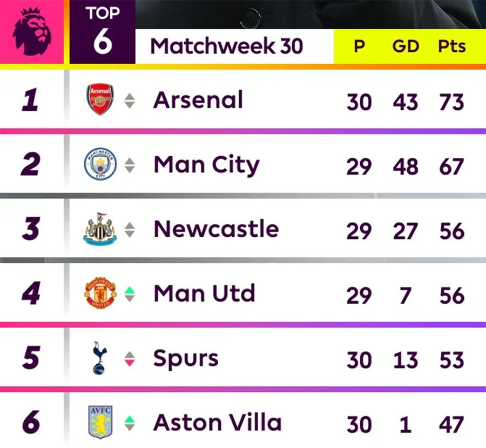Select the TOP 6 tab
The height and width of the screenshot is (448, 486).
point(103,32)
